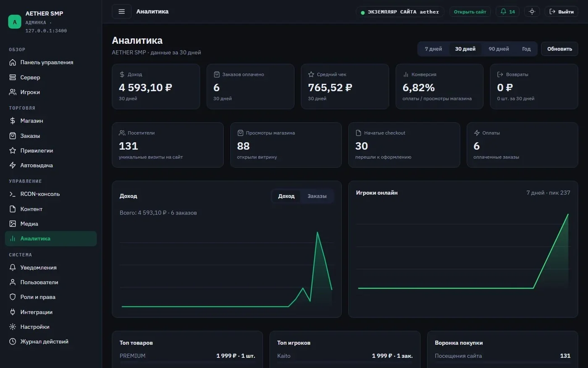The height and width of the screenshot is (368, 588).
Task: Click the star icon beside Привилегии
Action: coord(13,151)
